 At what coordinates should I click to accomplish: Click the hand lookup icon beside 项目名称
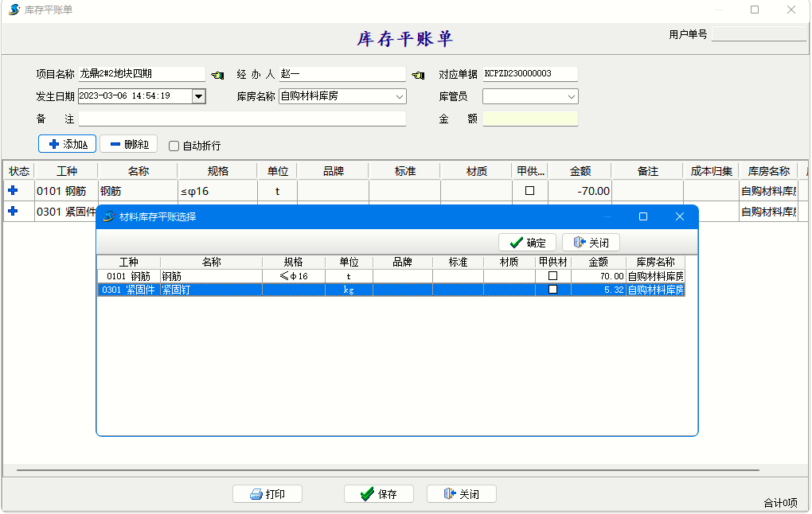coord(217,75)
